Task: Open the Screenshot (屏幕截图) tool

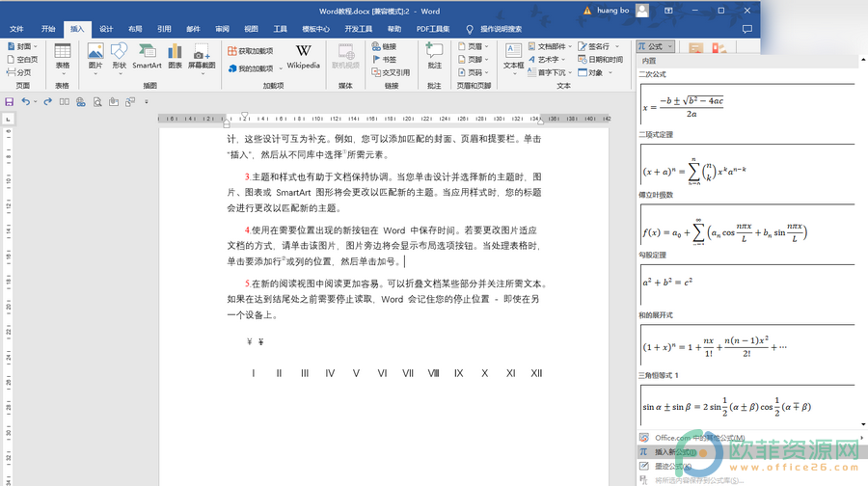Action: point(202,59)
